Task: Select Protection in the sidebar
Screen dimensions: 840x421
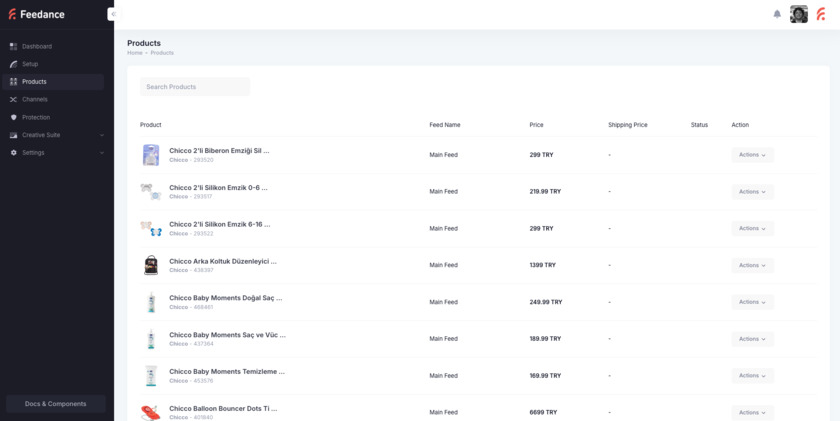Action: 36,117
